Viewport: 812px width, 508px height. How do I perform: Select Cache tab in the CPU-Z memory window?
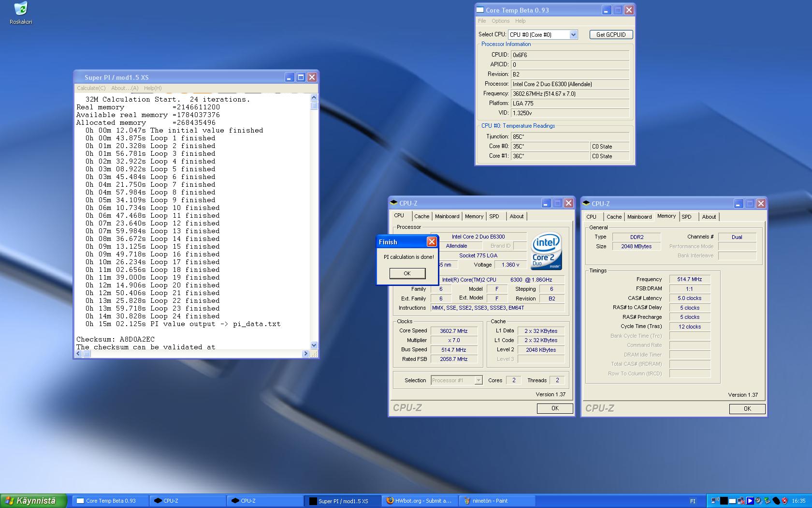pyautogui.click(x=614, y=217)
